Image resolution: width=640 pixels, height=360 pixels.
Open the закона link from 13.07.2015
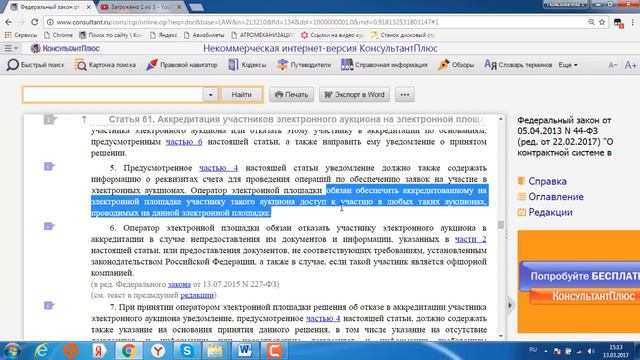click(x=179, y=284)
